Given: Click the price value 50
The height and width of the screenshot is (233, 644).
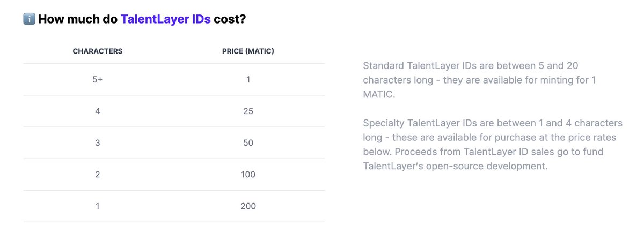Looking at the screenshot, I should tap(248, 143).
